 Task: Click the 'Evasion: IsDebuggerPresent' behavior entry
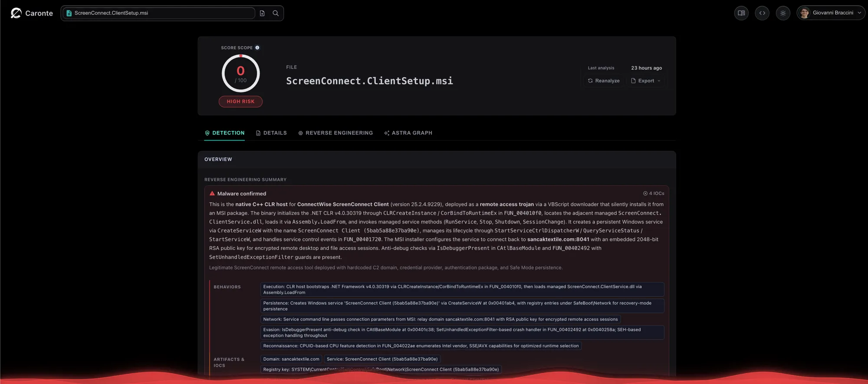pos(462,332)
